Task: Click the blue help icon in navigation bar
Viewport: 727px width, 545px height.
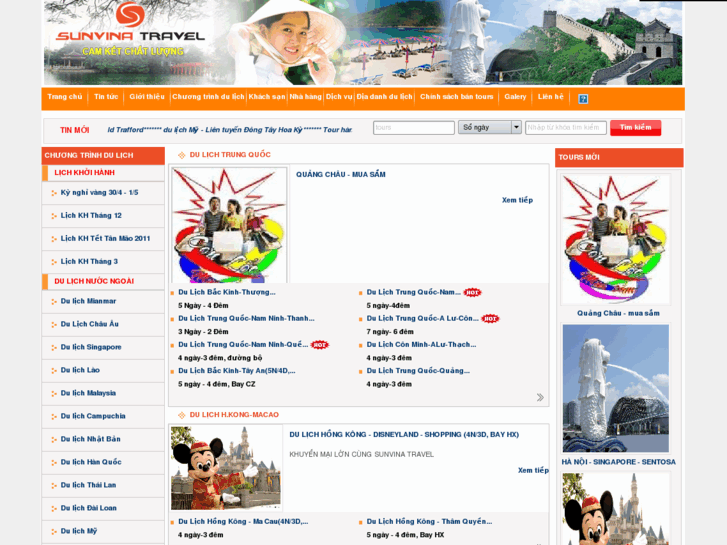Action: tap(583, 99)
